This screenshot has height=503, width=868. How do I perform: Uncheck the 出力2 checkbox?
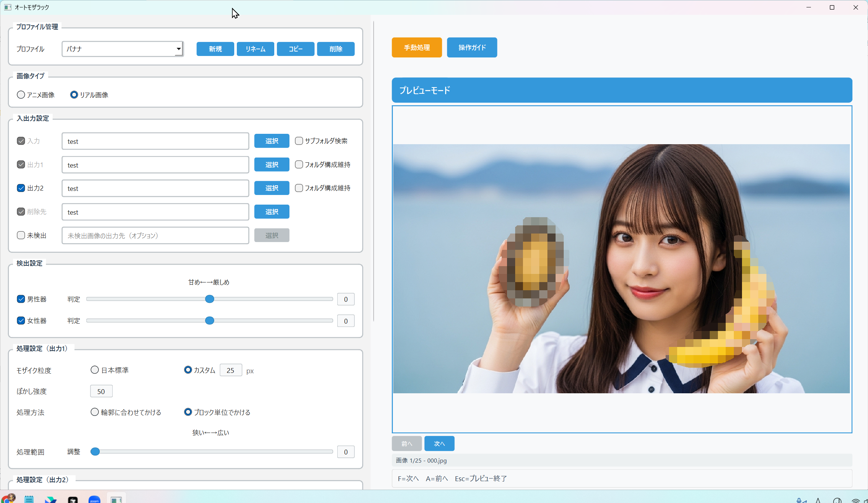[21, 188]
